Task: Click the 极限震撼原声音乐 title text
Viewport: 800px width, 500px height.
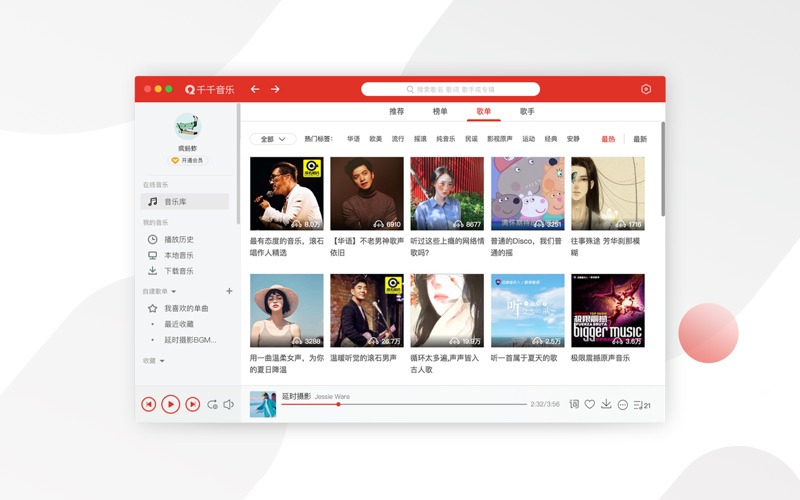Action: (600, 358)
